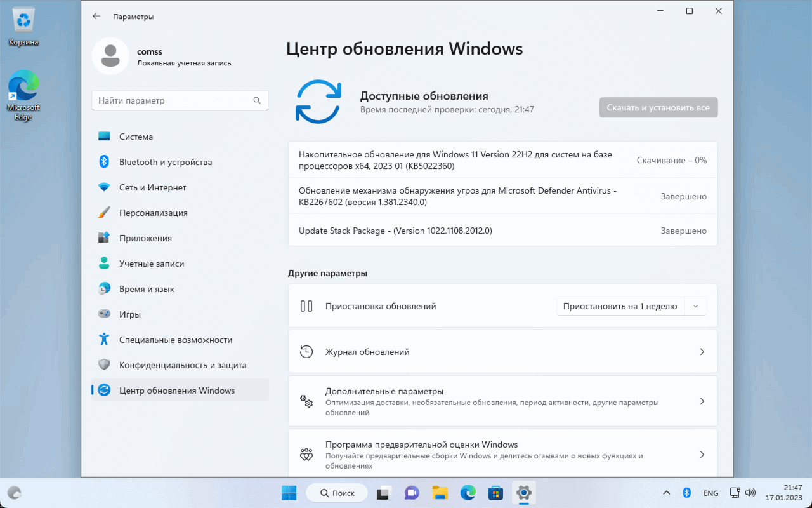Click the Локальная учетная запись label

point(184,63)
